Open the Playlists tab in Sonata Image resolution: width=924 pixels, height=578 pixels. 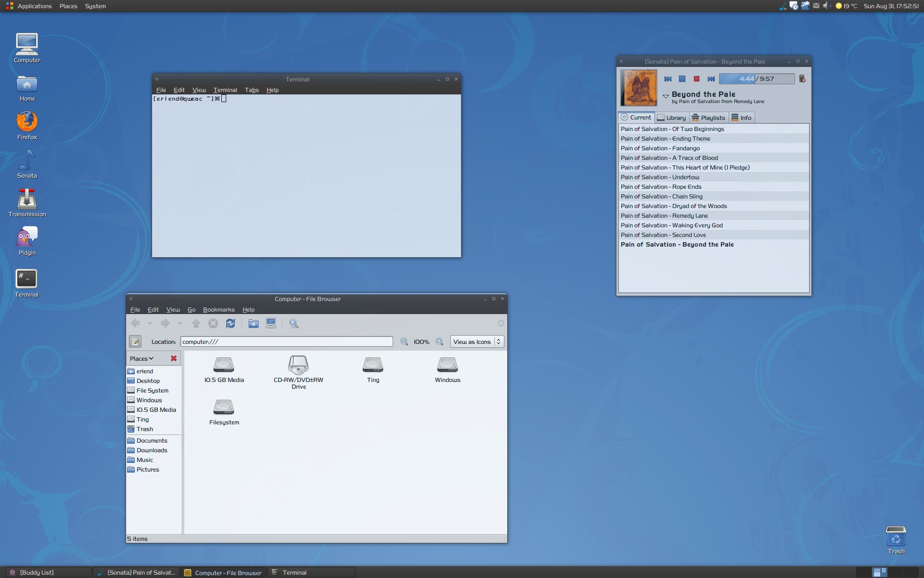(708, 118)
